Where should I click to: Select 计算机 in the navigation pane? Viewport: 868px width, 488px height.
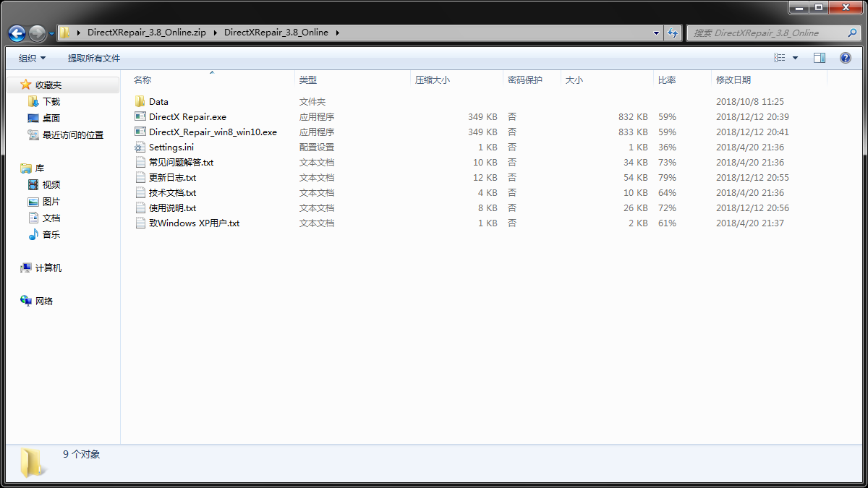(48, 267)
